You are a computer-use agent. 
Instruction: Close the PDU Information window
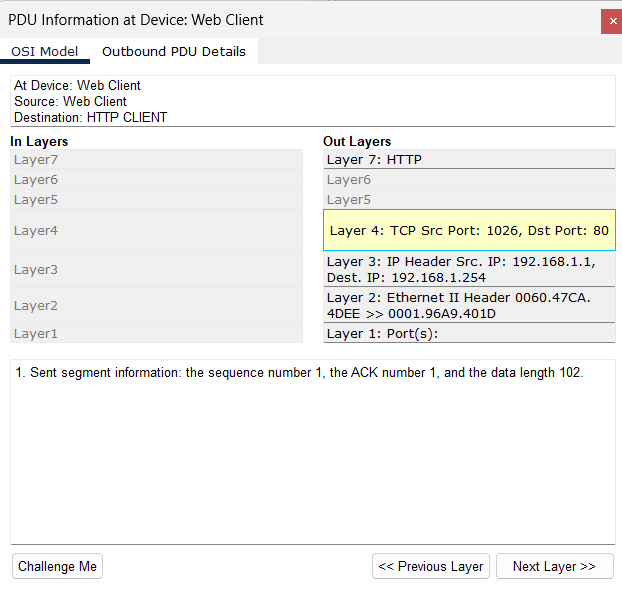click(612, 21)
